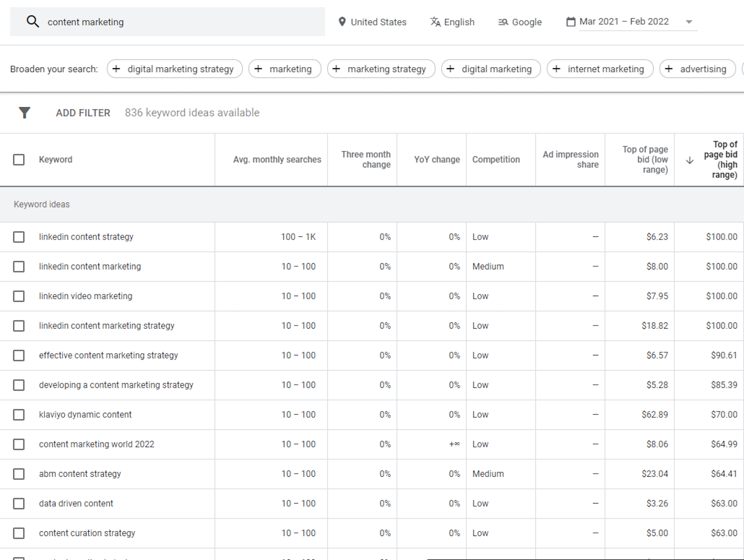Click the language translate icon next to English
The height and width of the screenshot is (560, 744).
coord(435,22)
